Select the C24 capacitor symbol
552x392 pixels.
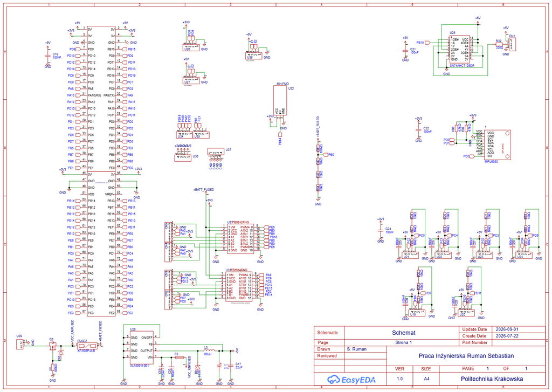[381, 231]
